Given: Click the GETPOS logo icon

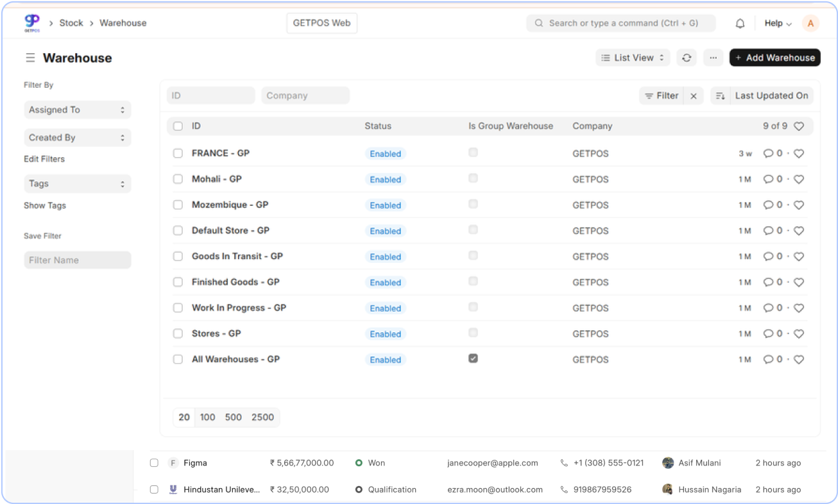Looking at the screenshot, I should (31, 23).
